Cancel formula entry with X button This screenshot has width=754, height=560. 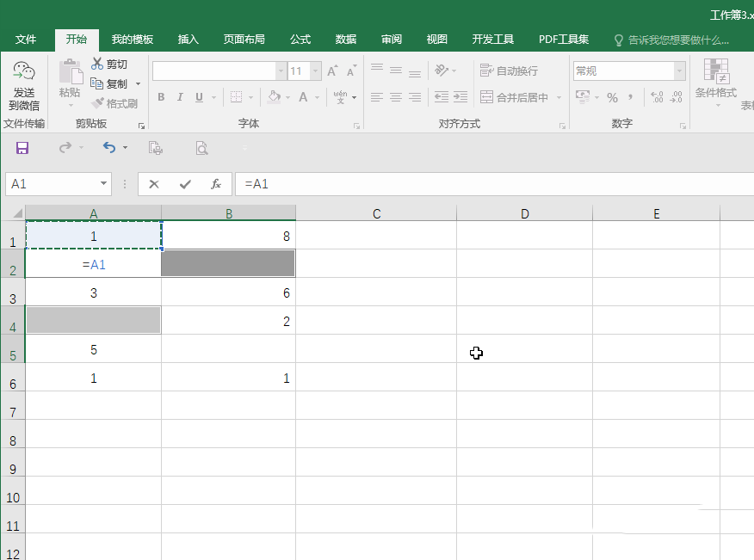[154, 184]
